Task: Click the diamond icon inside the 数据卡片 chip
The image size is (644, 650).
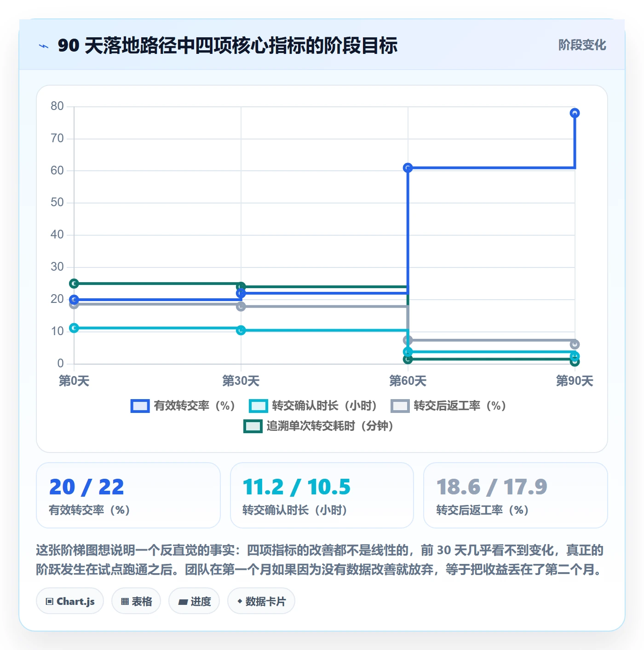Action: pyautogui.click(x=240, y=601)
